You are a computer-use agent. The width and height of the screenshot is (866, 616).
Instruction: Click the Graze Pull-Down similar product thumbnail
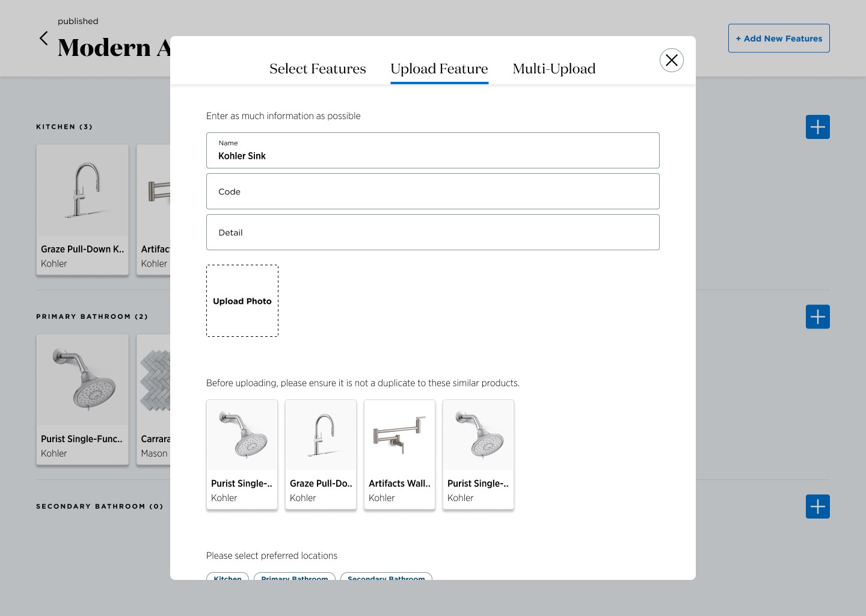point(321,454)
